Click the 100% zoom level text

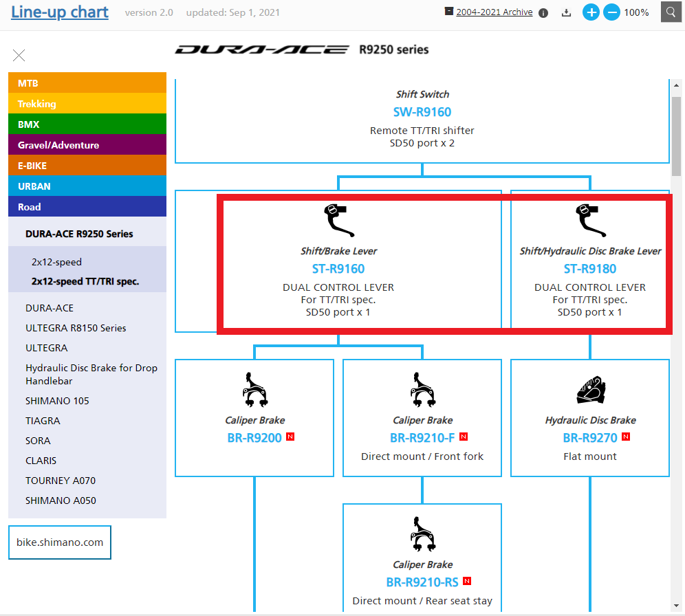[x=636, y=12]
